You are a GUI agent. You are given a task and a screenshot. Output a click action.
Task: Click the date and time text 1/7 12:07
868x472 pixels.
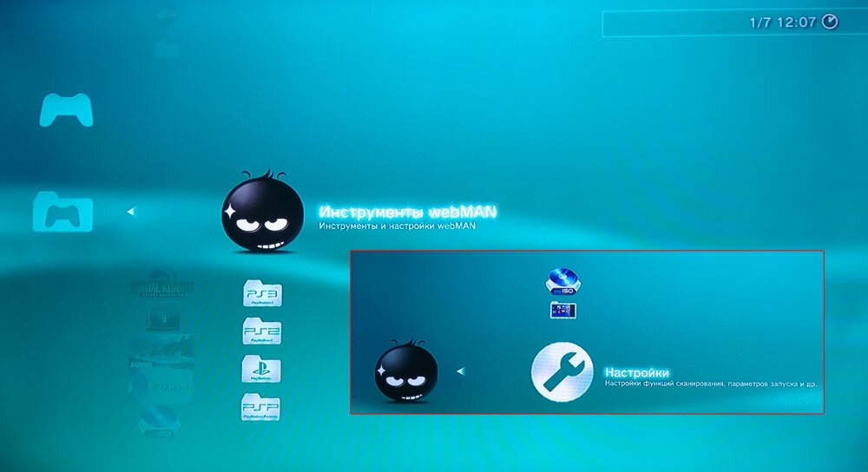[783, 23]
